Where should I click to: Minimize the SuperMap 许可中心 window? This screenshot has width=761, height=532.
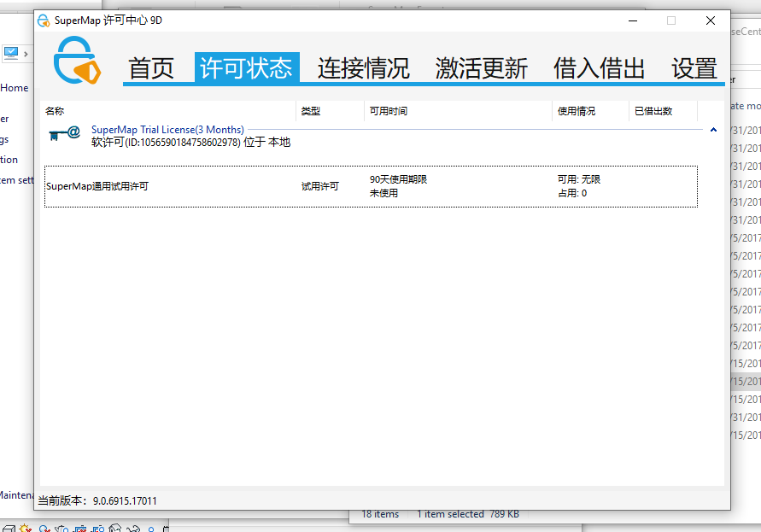pyautogui.click(x=633, y=20)
